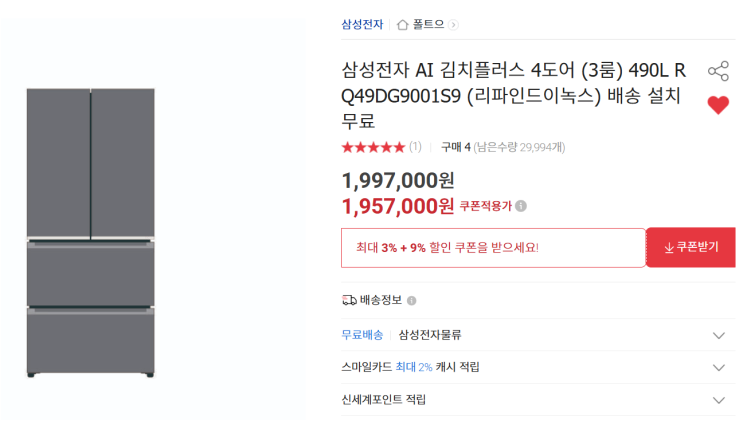Toggle the red heart wishlist icon

(718, 105)
